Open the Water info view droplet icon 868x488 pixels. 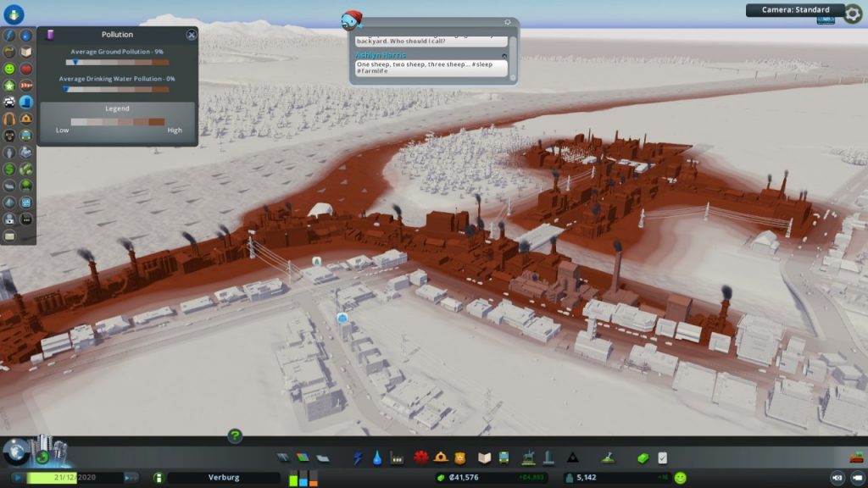[x=26, y=35]
